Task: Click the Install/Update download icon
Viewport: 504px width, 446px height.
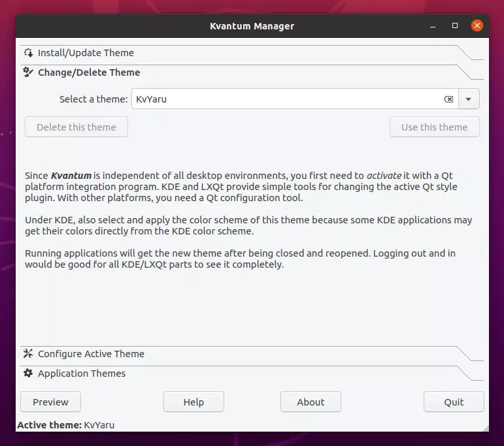Action: (x=28, y=53)
